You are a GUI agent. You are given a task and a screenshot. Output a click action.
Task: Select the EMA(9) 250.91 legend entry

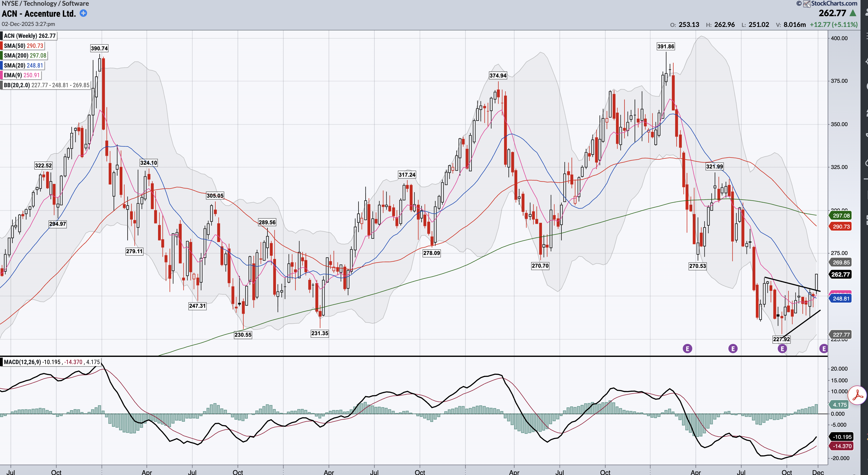coord(22,75)
